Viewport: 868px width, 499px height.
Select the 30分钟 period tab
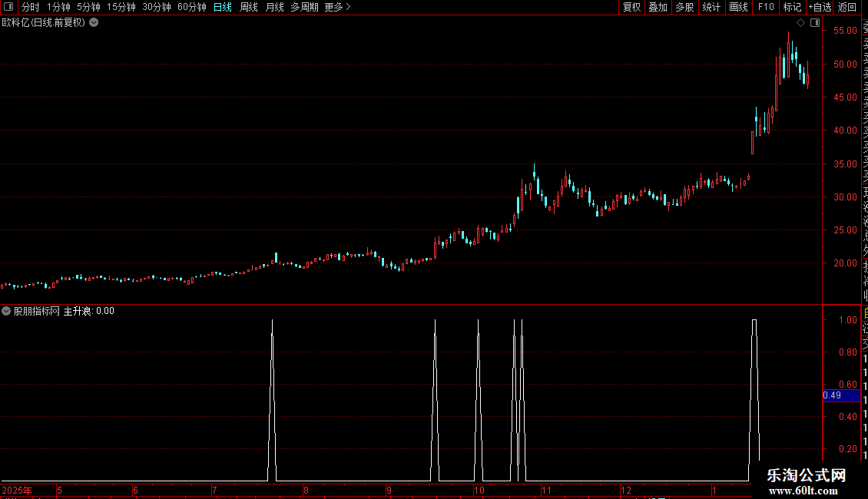[157, 7]
